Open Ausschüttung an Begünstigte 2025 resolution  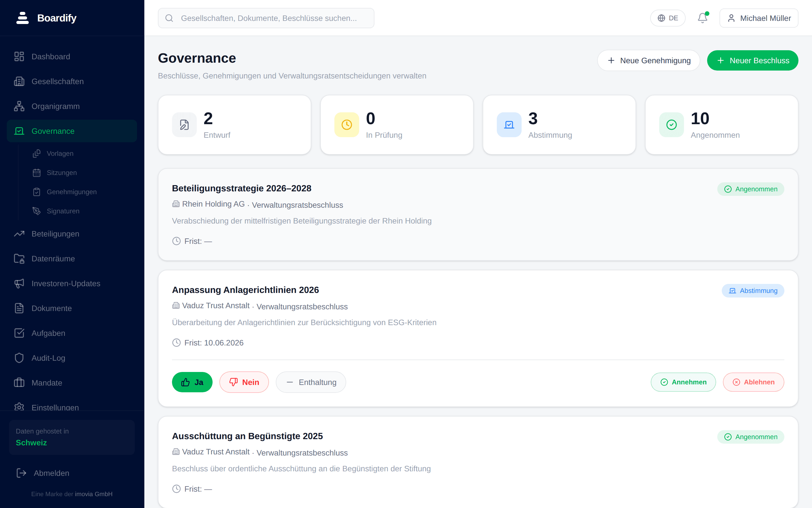pyautogui.click(x=247, y=436)
